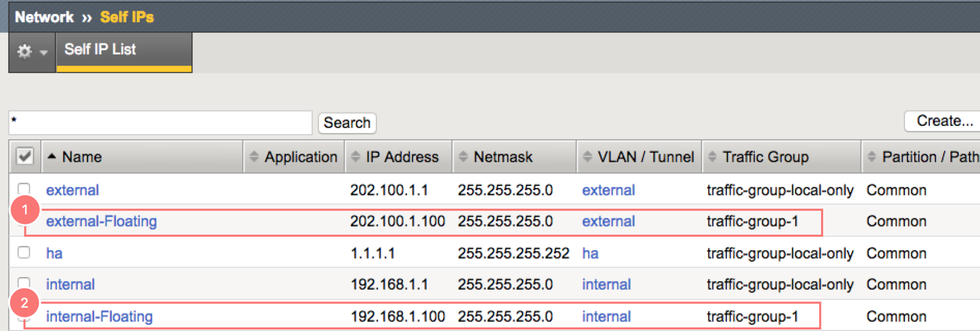This screenshot has width=980, height=331.
Task: Open the gear settings menu
Action: (x=24, y=51)
